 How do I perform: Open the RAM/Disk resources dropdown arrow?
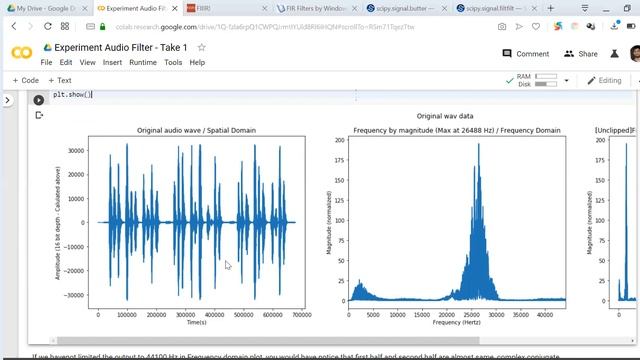coord(566,80)
